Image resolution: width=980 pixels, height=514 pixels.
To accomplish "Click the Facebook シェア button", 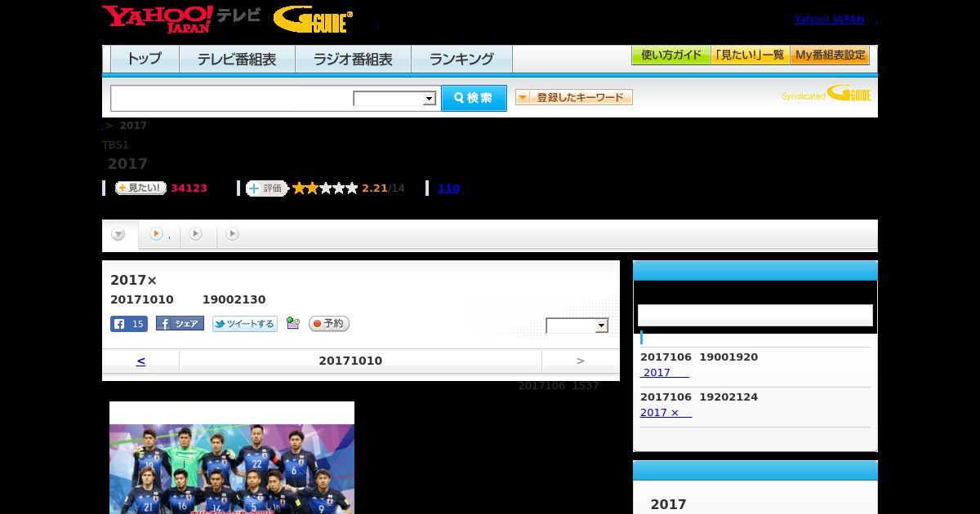I will [x=180, y=324].
